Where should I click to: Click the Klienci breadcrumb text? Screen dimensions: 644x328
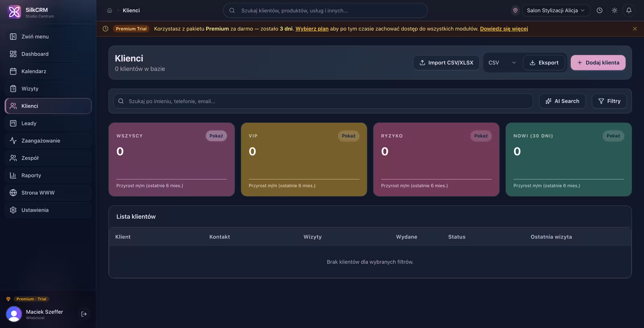(x=131, y=10)
